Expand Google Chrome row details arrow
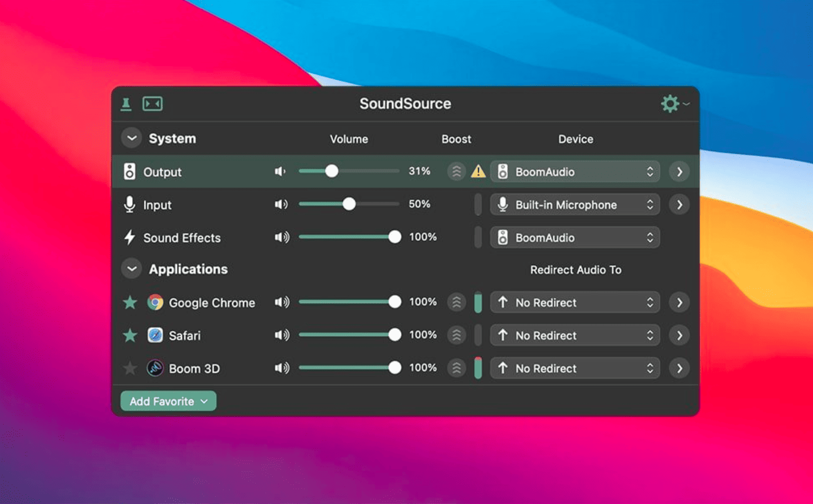The height and width of the screenshot is (504, 813). click(679, 303)
